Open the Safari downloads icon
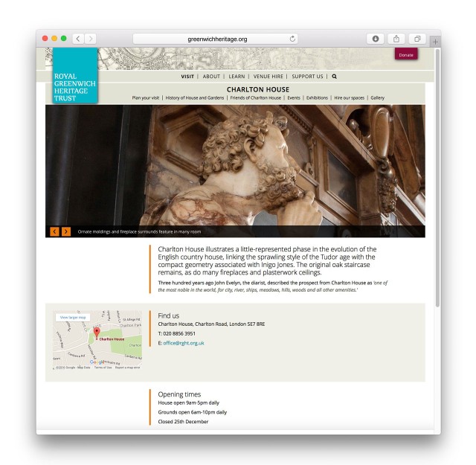Image resolution: width=476 pixels, height=465 pixels. (x=376, y=39)
